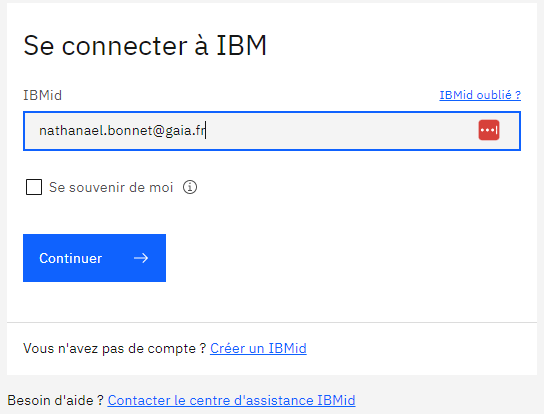Viewport: 544px width, 414px height.
Task: Click the Continuer button label
Action: tap(70, 258)
